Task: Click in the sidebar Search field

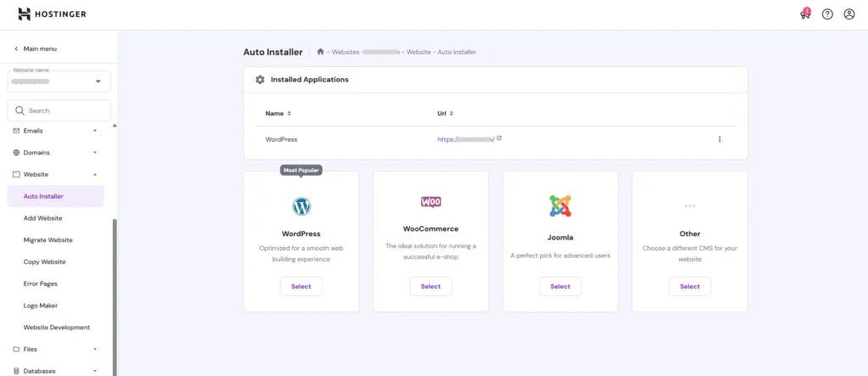Action: (58, 110)
